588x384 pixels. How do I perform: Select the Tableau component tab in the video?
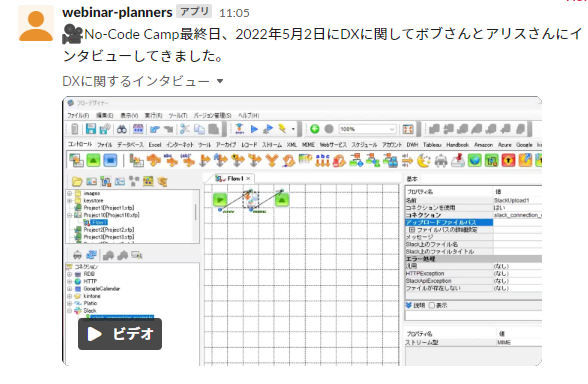coord(432,145)
